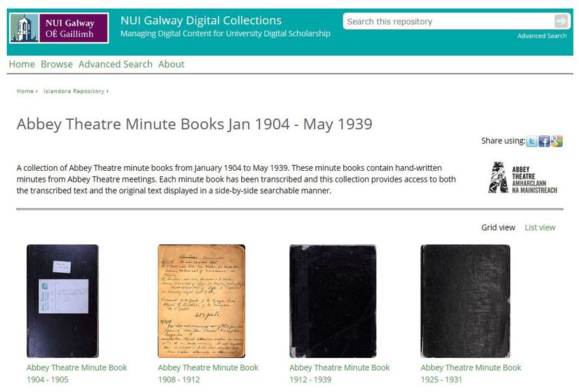Image resolution: width=579 pixels, height=392 pixels.
Task: Click the NUI Galway logo
Action: 59,28
